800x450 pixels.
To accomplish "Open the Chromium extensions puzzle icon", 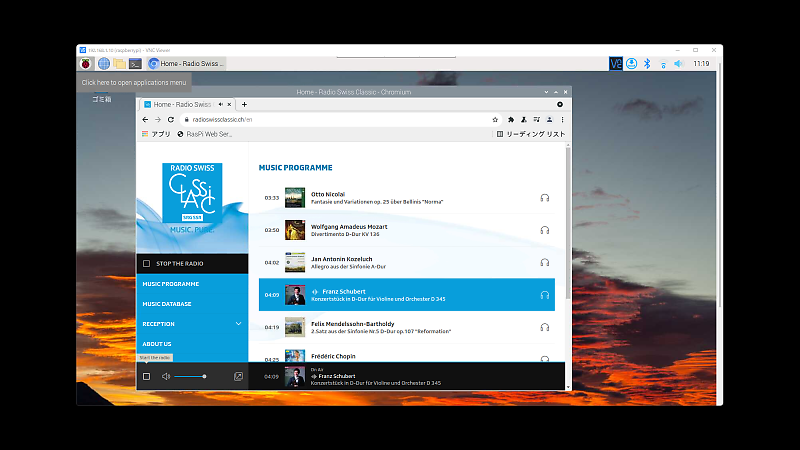I will pos(510,119).
